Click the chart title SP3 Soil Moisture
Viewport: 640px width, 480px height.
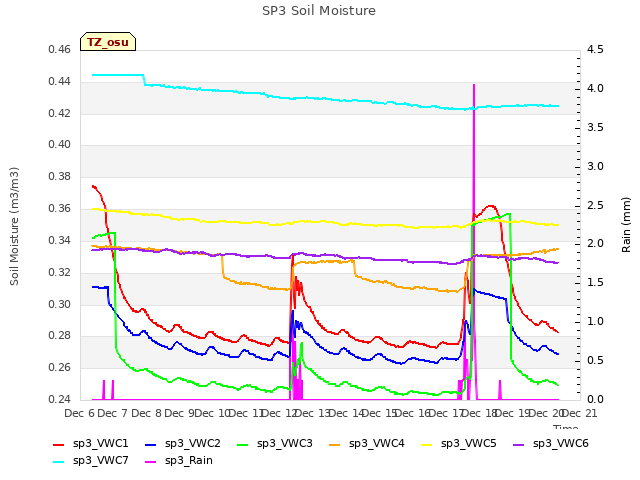(319, 11)
